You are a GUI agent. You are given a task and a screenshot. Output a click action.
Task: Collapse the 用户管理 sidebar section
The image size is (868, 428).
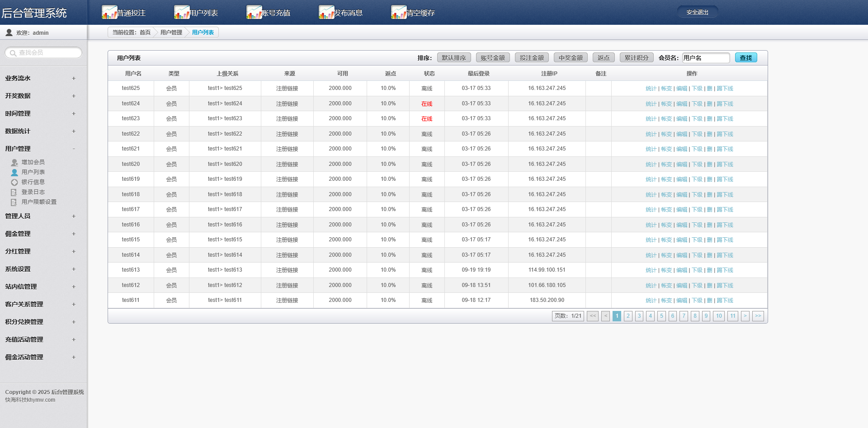(x=74, y=149)
